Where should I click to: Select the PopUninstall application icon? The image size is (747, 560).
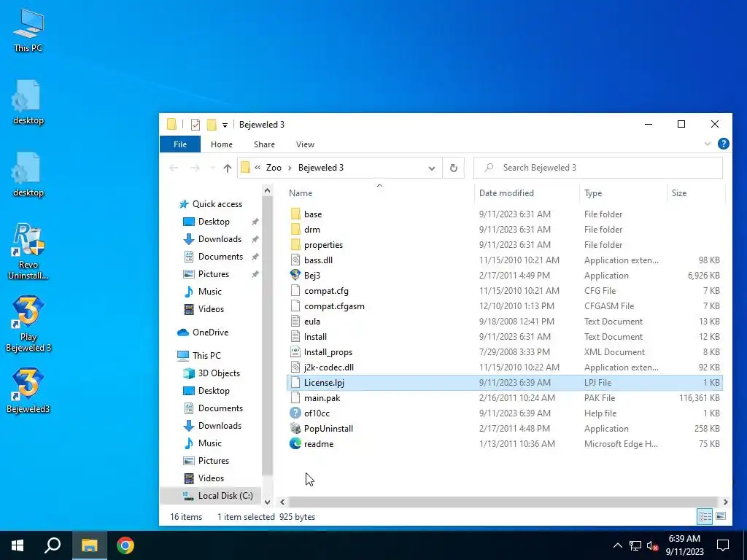(x=295, y=429)
